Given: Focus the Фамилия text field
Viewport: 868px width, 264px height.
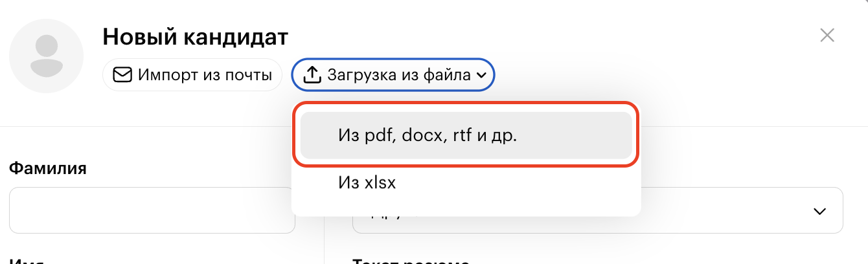Looking at the screenshot, I should coord(152,210).
